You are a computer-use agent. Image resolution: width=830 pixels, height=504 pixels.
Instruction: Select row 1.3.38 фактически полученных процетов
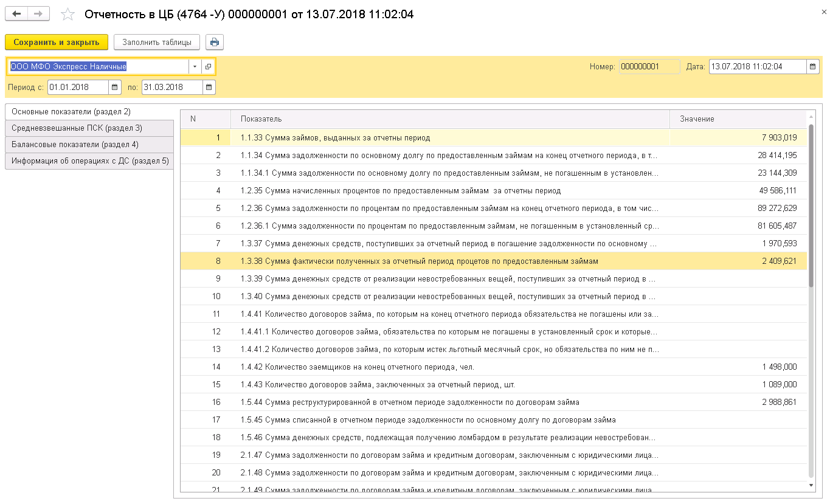coord(494,261)
